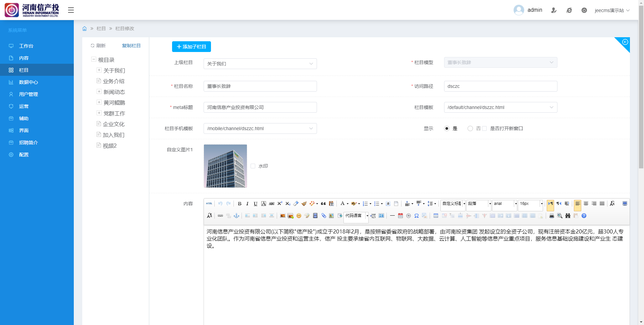Screen dimensions: 644x325
Task: Click the 复制栏目 link
Action: [131, 46]
